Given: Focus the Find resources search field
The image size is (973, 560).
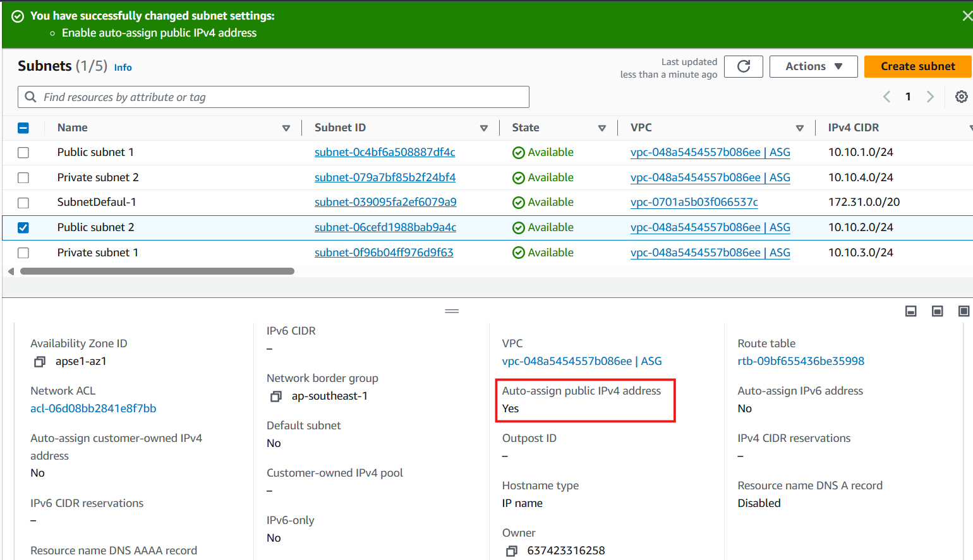Looking at the screenshot, I should click(x=274, y=97).
